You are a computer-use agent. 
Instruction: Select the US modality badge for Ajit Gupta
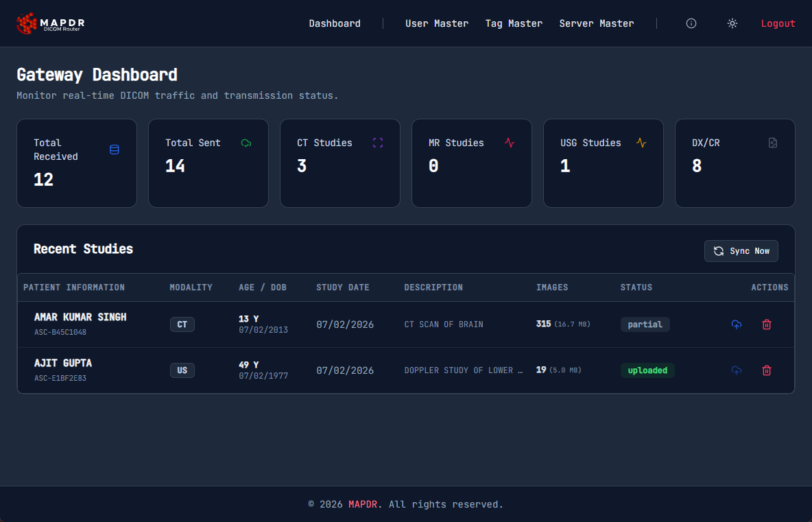click(x=182, y=370)
